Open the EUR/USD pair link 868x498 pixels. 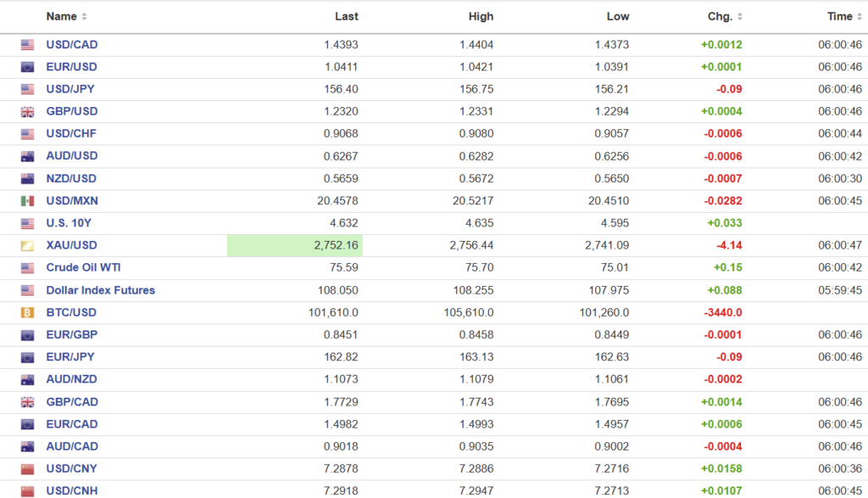(71, 67)
